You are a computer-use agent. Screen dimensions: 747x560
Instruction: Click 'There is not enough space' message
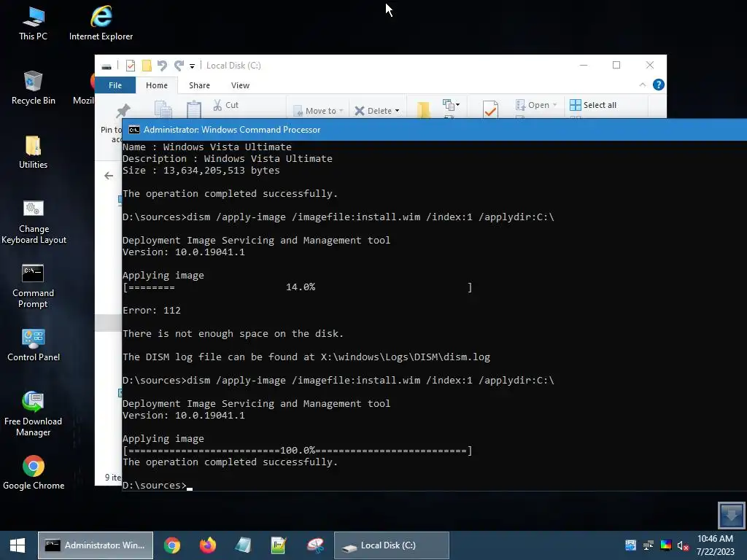(x=233, y=334)
